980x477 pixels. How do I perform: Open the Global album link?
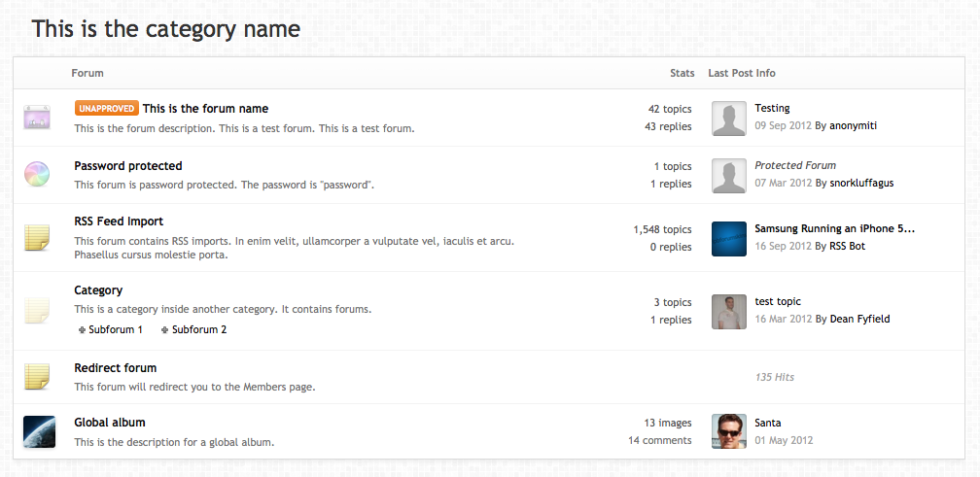pos(110,423)
